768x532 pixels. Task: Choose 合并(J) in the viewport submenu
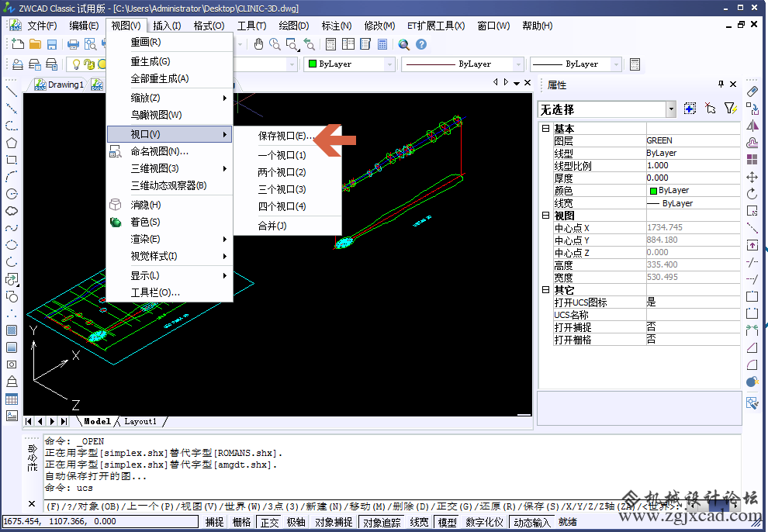coord(287,226)
